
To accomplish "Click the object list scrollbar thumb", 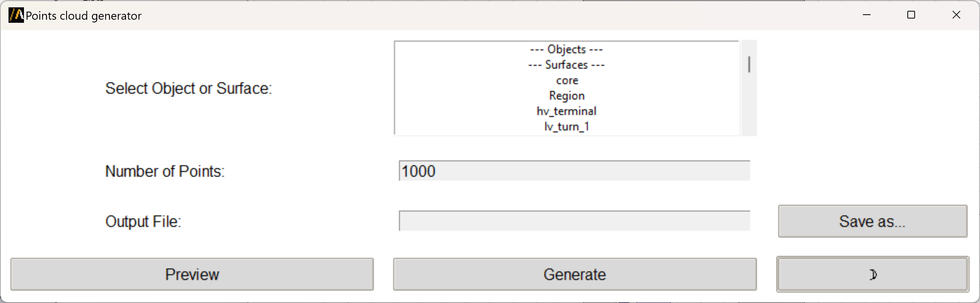I will 749,64.
